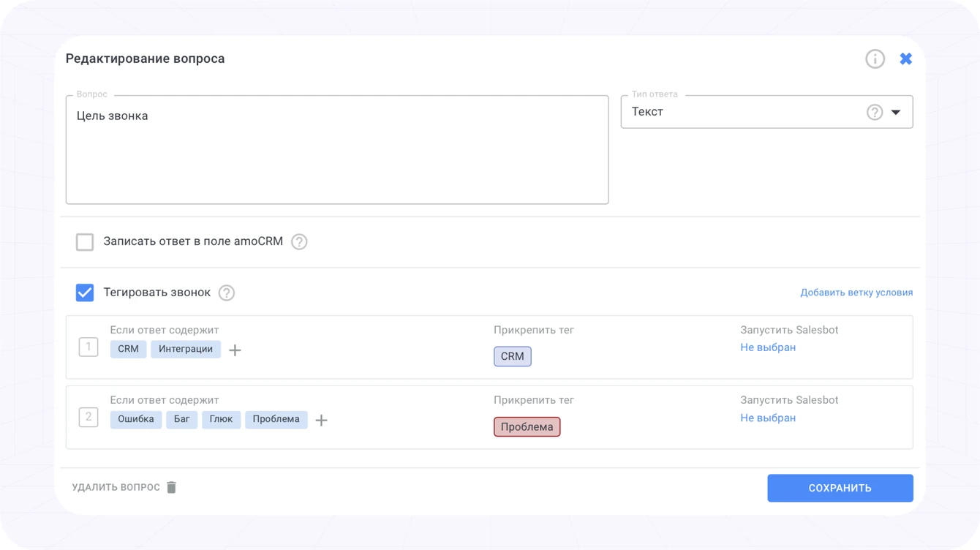Save the question with Сохранить button
The image size is (980, 550).
[x=840, y=488]
